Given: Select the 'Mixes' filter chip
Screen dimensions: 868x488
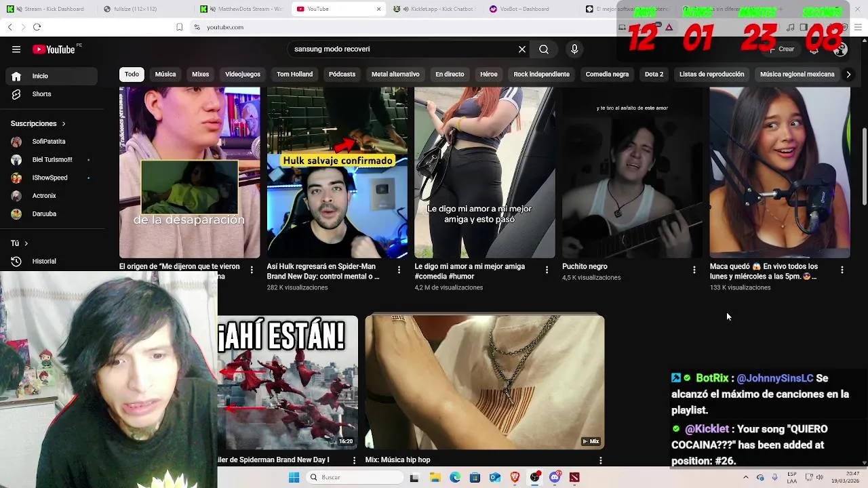Looking at the screenshot, I should coord(201,75).
